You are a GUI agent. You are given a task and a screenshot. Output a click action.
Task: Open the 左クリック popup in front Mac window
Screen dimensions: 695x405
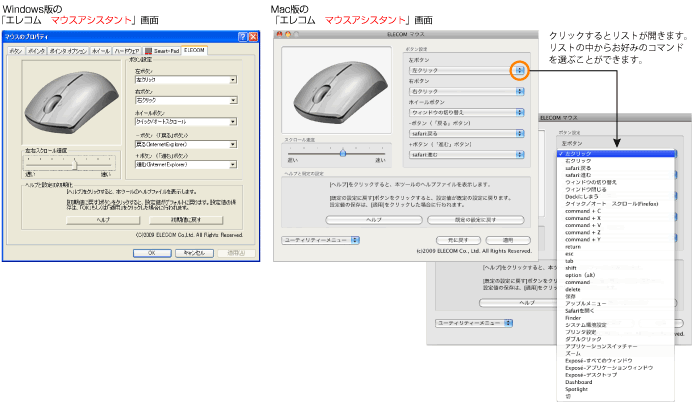click(466, 70)
